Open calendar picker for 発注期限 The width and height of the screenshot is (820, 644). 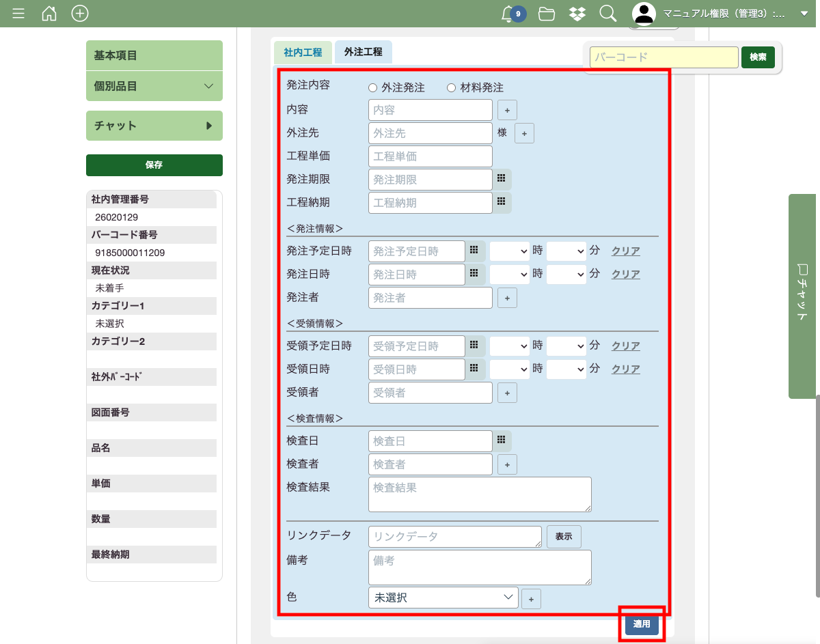click(502, 179)
